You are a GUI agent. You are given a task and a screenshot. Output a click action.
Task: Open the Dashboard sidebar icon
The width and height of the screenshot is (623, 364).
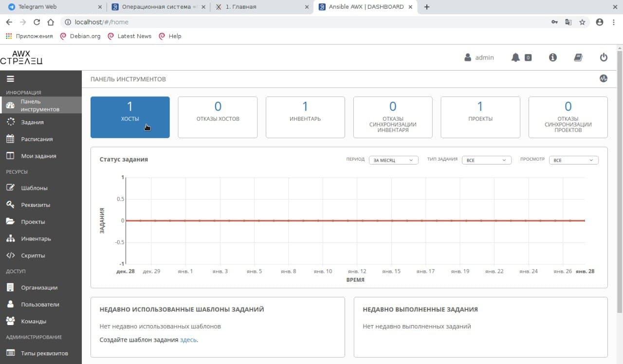click(10, 106)
